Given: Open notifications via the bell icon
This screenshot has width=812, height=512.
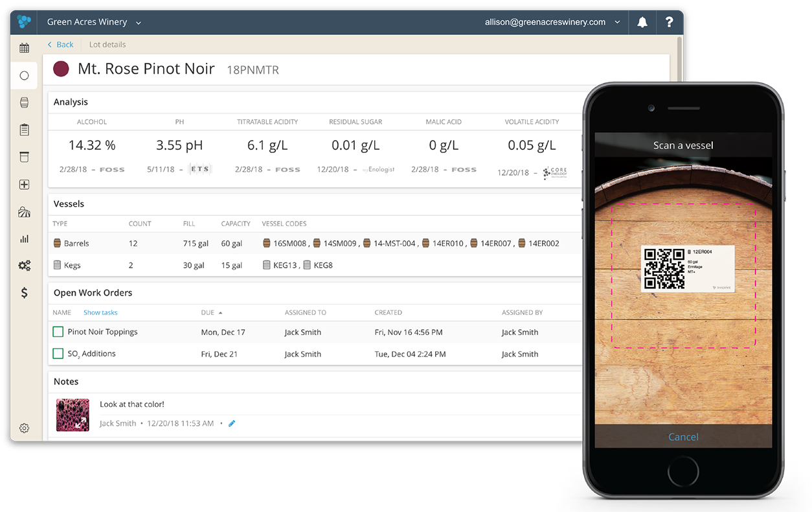Looking at the screenshot, I should (x=642, y=22).
